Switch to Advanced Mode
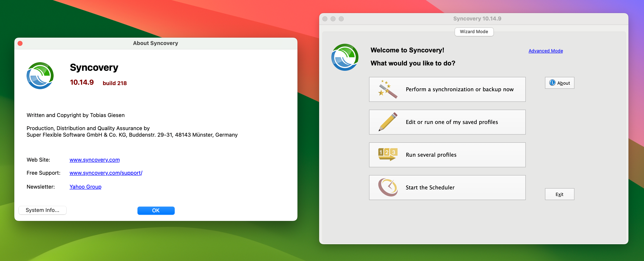The width and height of the screenshot is (644, 261). pos(546,51)
